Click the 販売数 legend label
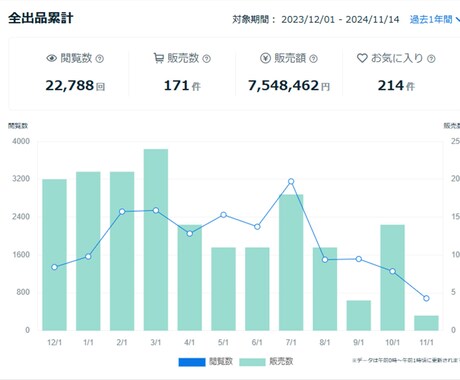This screenshot has width=460, height=380. pos(281,361)
